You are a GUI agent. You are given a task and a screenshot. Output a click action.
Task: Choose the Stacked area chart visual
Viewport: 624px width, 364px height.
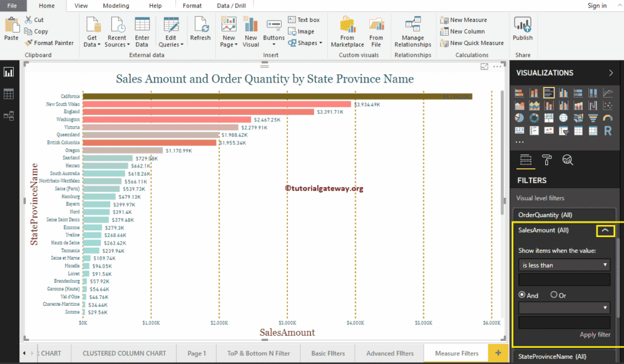click(534, 106)
